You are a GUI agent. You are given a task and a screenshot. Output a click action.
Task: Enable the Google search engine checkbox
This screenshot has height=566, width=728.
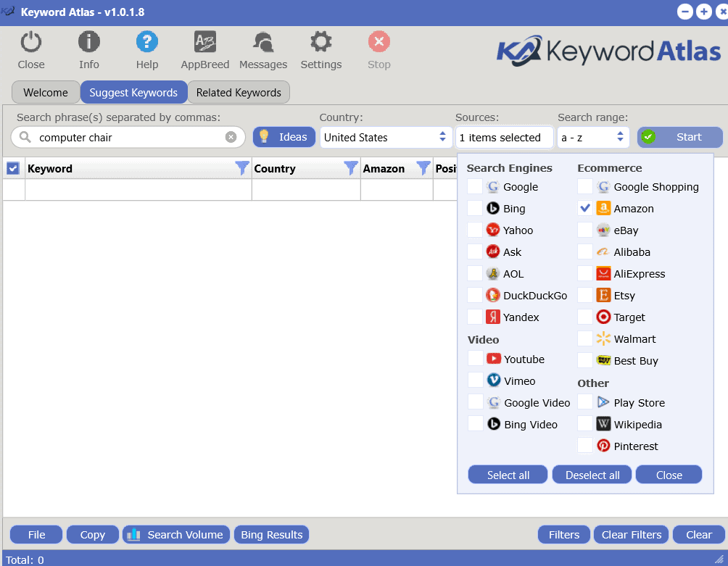pyautogui.click(x=475, y=187)
